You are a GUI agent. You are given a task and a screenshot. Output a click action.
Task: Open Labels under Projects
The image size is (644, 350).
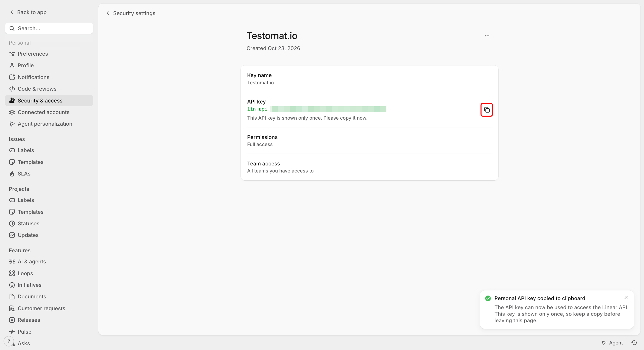pos(49,200)
